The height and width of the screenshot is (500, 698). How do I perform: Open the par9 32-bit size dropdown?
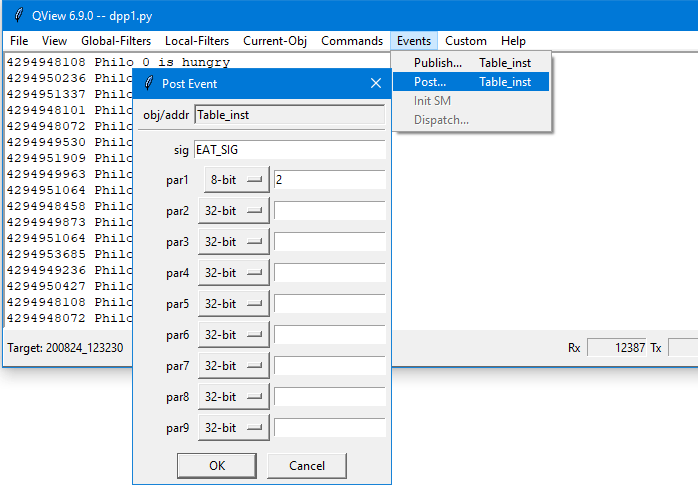point(236,428)
